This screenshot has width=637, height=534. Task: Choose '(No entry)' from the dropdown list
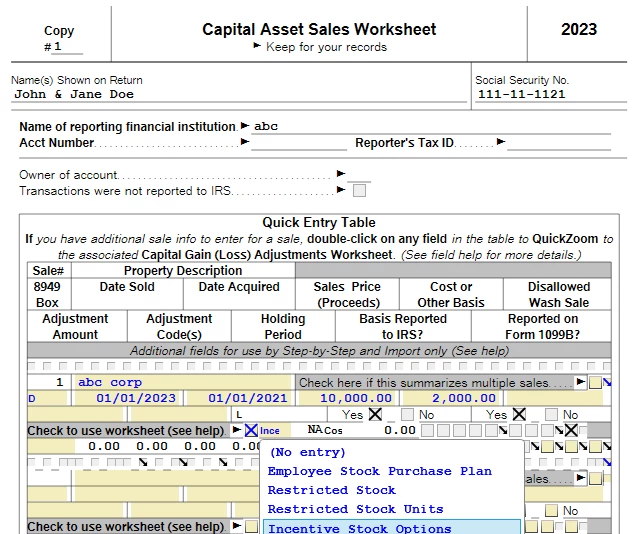(307, 452)
